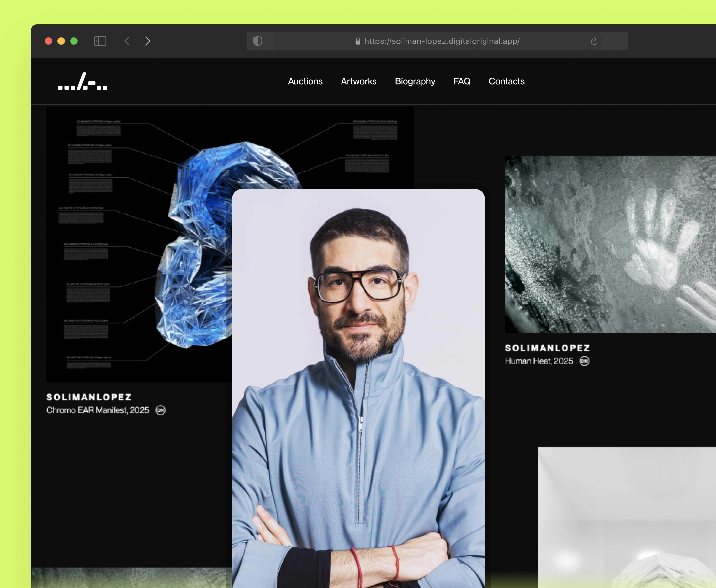
Task: Go back with the left arrow
Action: pyautogui.click(x=127, y=41)
